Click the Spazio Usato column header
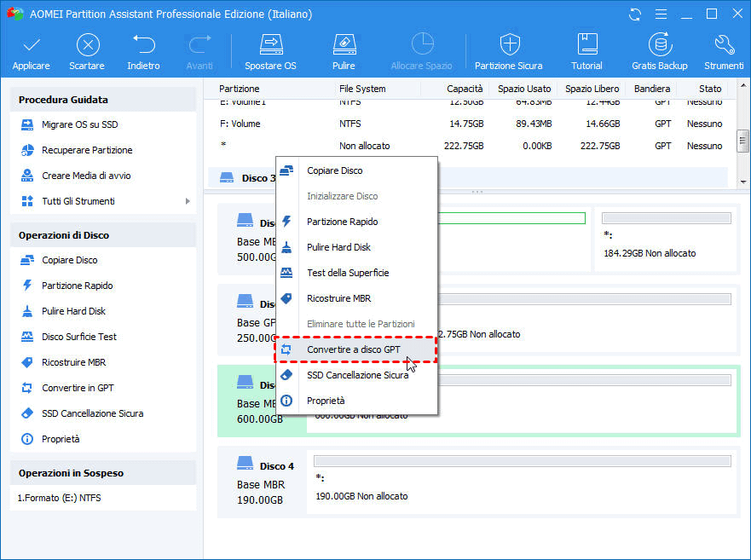 click(524, 89)
